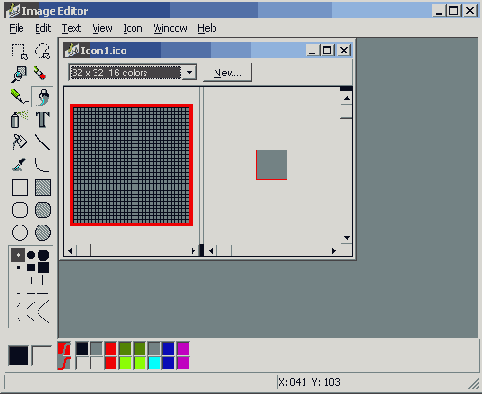Viewport: 482px width, 394px height.
Task: Choose the shortest horizontal dash brush shape
Action: point(18,293)
